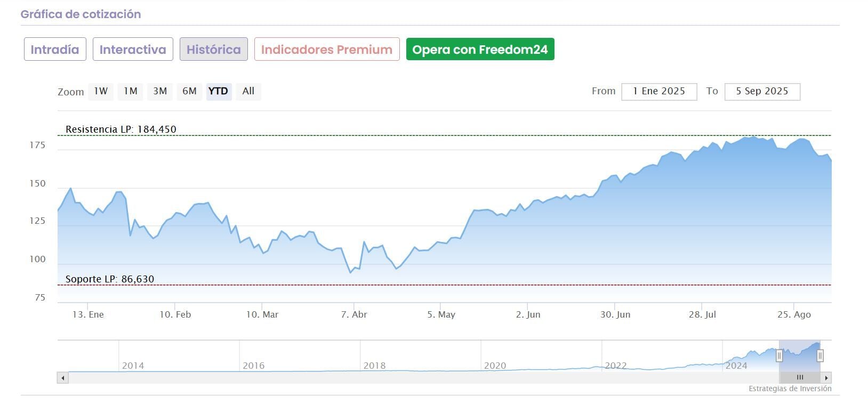The width and height of the screenshot is (868, 413).
Task: Show All historical data zoom
Action: tap(248, 91)
